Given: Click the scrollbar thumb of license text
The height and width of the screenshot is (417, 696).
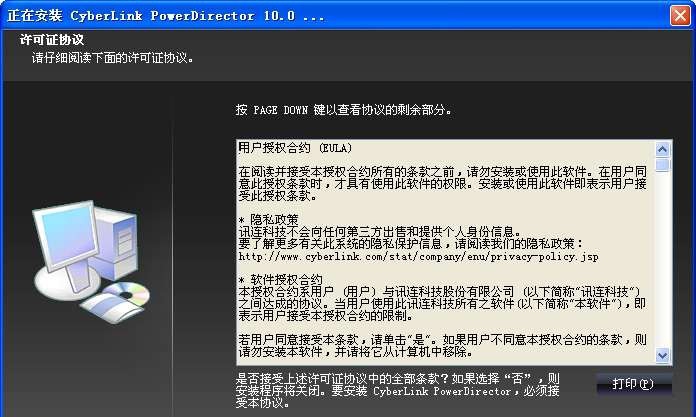Looking at the screenshot, I should click(x=662, y=165).
